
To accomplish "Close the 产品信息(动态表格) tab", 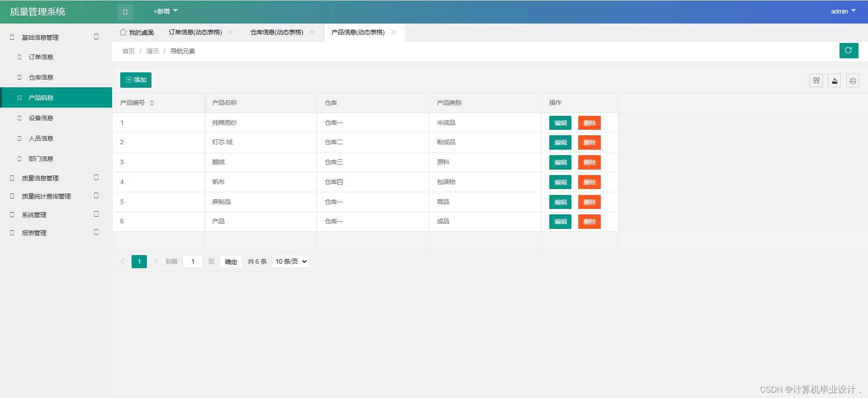I will [393, 32].
